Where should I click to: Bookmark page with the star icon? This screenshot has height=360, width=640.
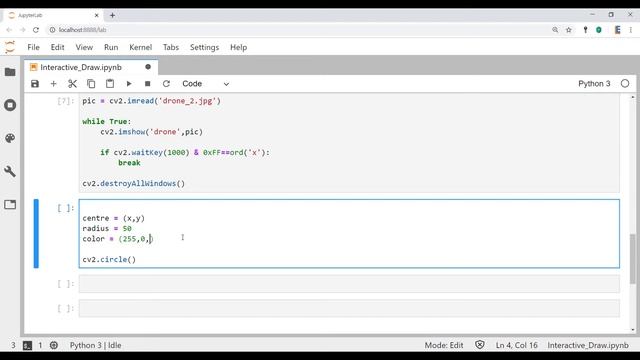(x=569, y=30)
